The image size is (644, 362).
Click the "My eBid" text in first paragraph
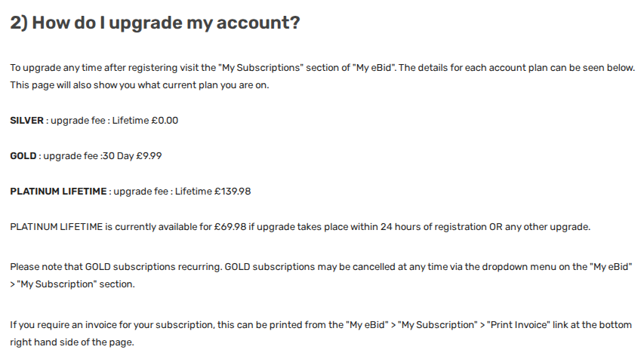(x=374, y=68)
